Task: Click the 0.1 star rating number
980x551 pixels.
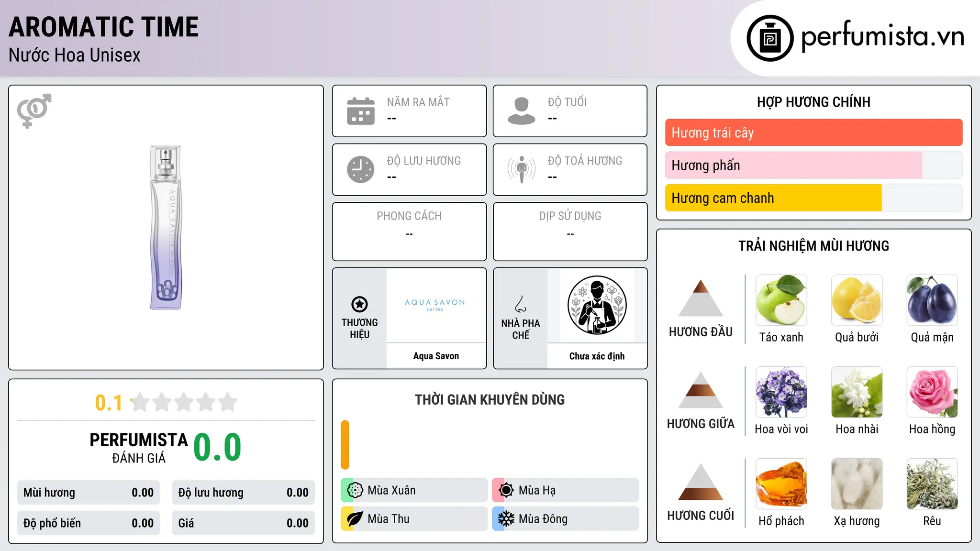Action: pos(109,403)
